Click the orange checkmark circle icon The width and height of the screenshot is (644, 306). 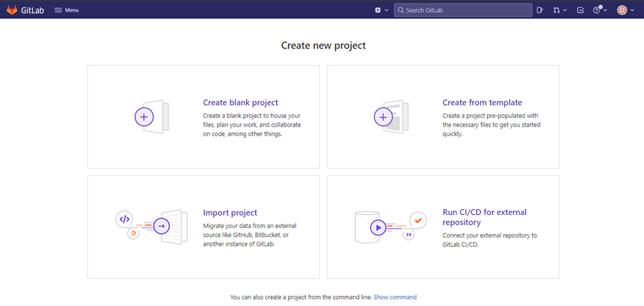tap(418, 220)
